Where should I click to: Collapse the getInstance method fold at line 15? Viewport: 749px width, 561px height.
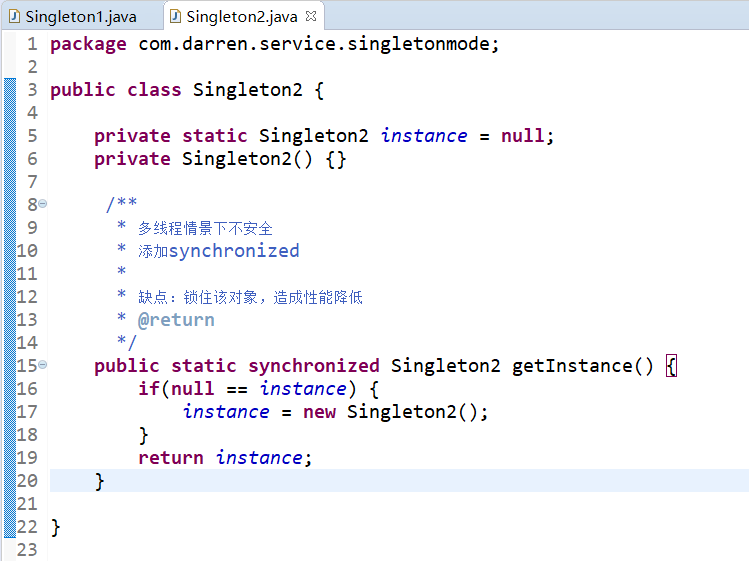point(43,365)
